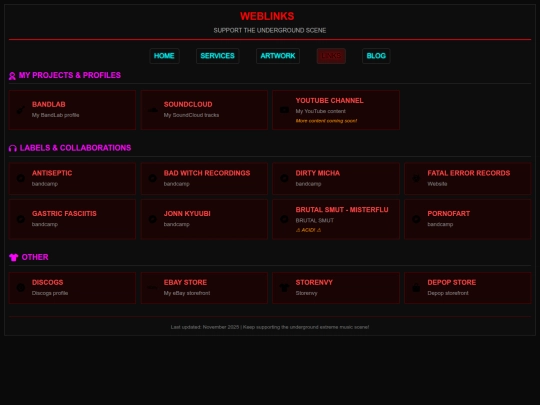540x405 pixels.
Task: Open the Blog tab
Action: pos(376,56)
